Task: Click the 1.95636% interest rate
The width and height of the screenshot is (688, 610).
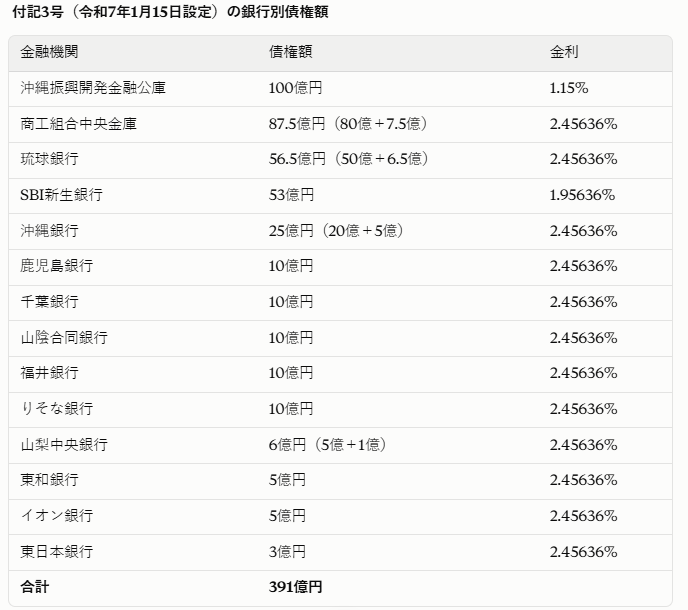Action: coord(582,195)
